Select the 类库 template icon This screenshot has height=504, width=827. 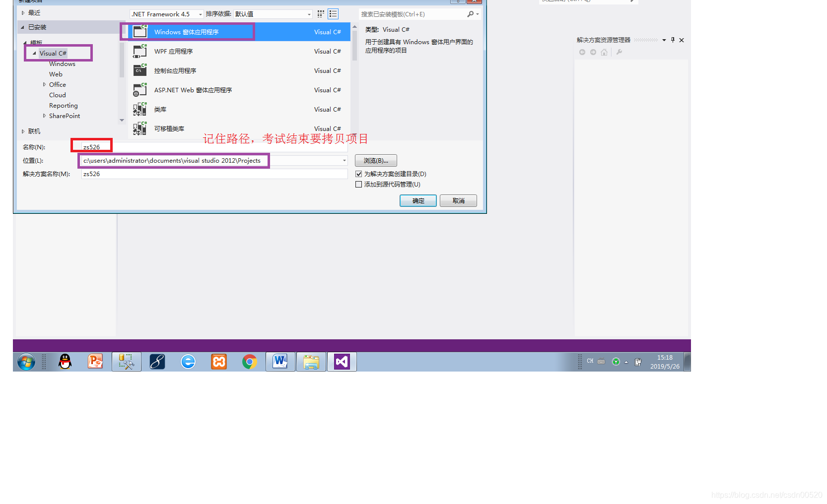140,109
